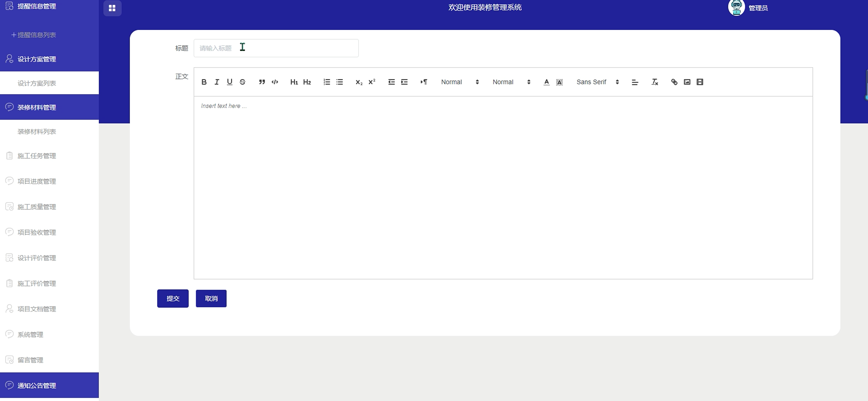Clear formatting with the Tx icon
Viewport: 868px width, 401px height.
click(654, 82)
